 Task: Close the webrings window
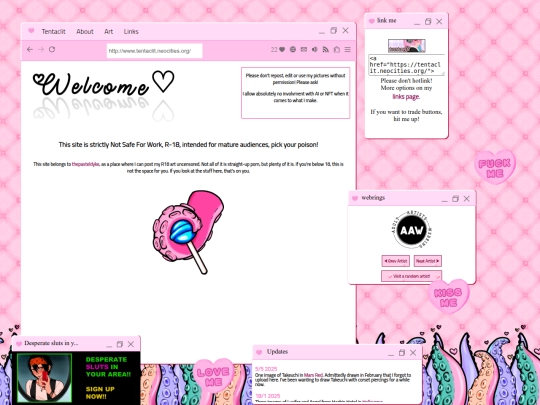[467, 199]
